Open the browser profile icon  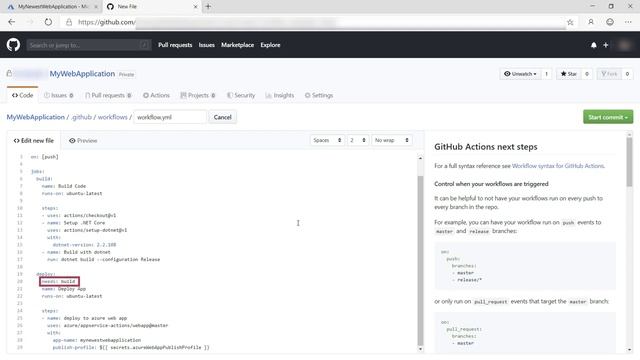[591, 22]
